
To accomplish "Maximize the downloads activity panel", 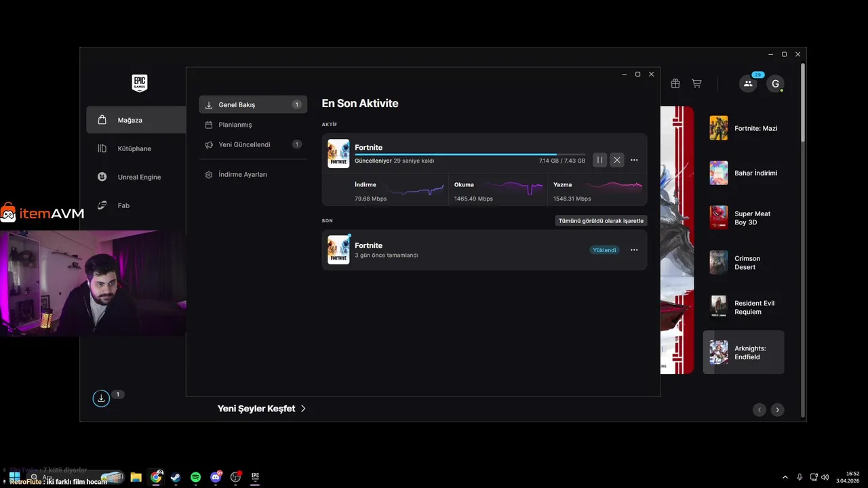I will pos(637,74).
